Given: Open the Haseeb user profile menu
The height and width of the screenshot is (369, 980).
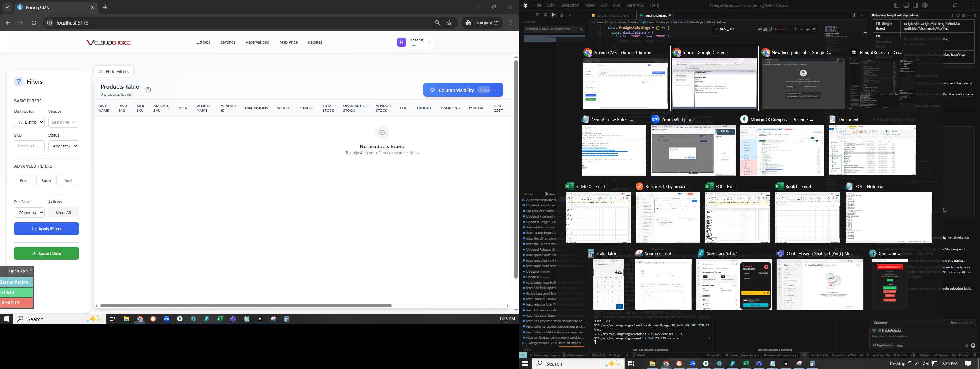Looking at the screenshot, I should (414, 42).
